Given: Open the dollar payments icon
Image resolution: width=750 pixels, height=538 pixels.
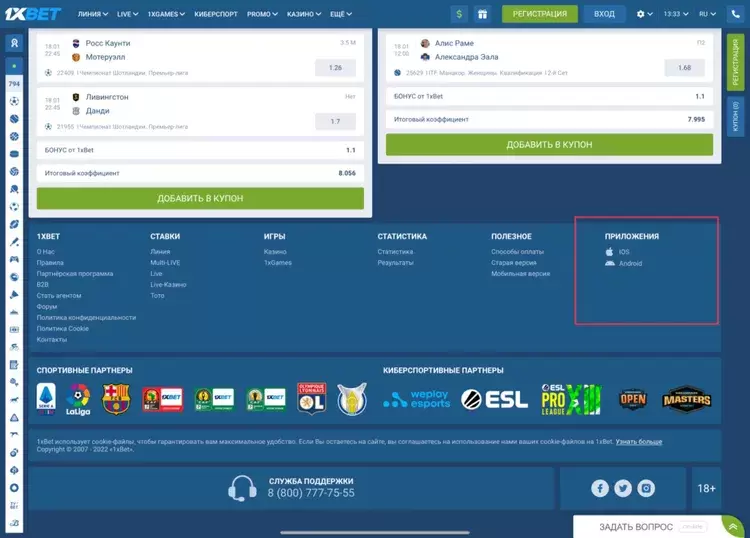Looking at the screenshot, I should (459, 14).
